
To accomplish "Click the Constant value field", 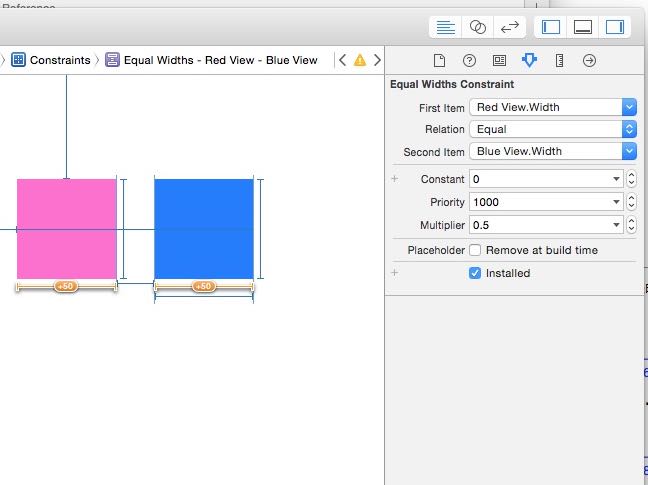I will pos(539,179).
